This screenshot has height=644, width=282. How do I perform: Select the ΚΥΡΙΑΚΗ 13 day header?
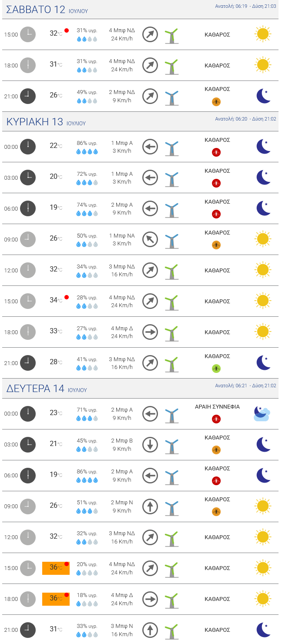(x=35, y=122)
